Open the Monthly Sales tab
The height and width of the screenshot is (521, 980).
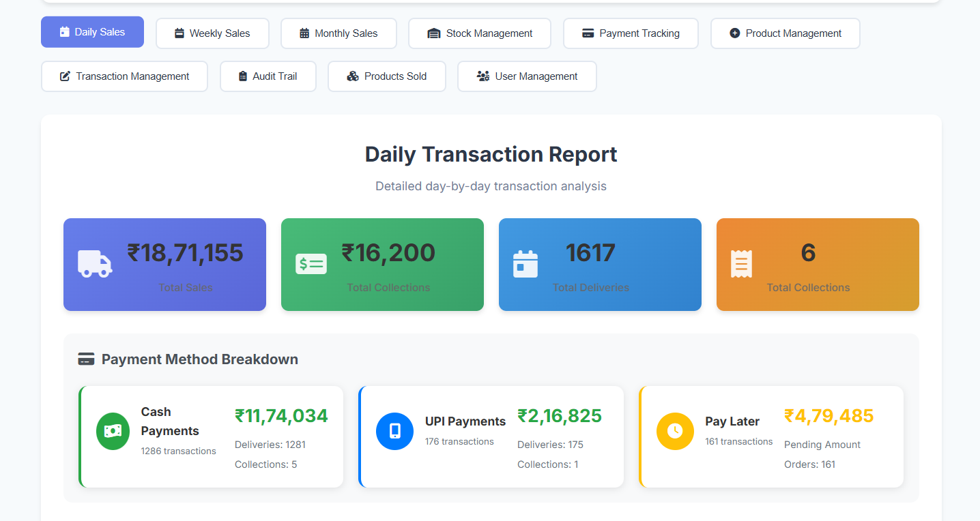coord(338,33)
